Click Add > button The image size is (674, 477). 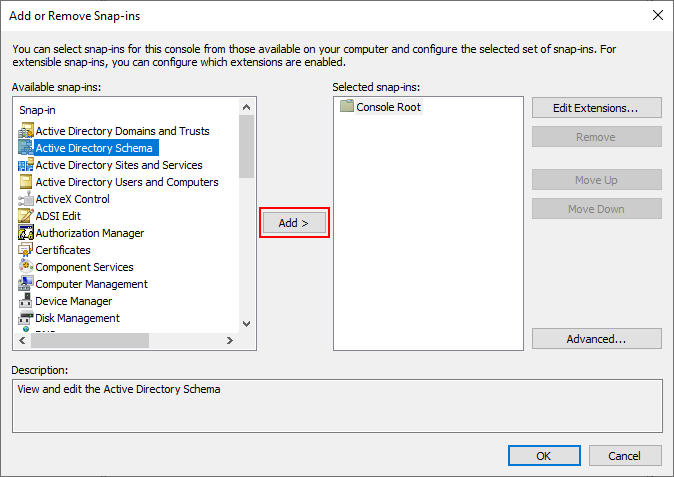point(294,223)
